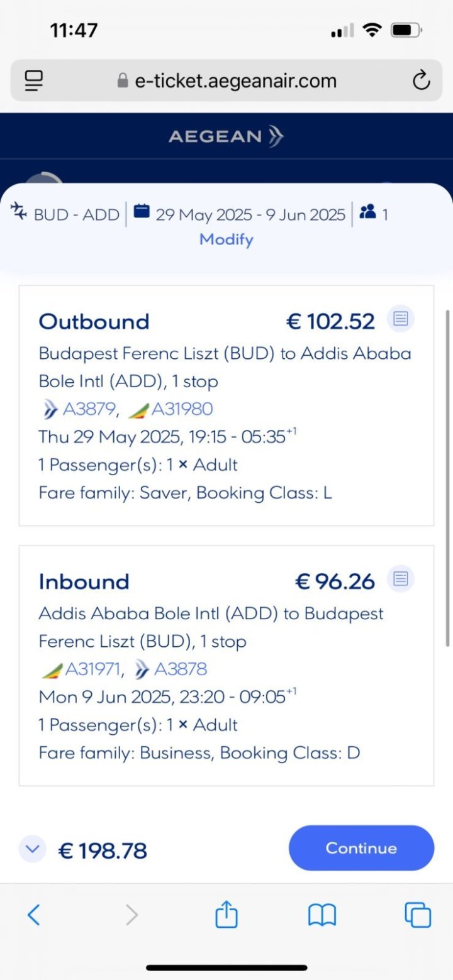The width and height of the screenshot is (453, 980).
Task: Click the page scrollbar on right edge
Action: (447, 478)
